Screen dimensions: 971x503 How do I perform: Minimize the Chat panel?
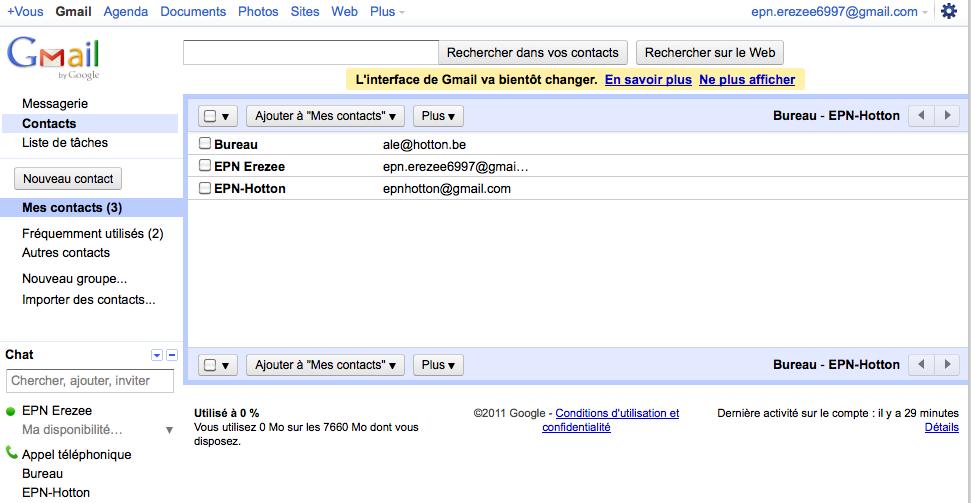click(172, 355)
